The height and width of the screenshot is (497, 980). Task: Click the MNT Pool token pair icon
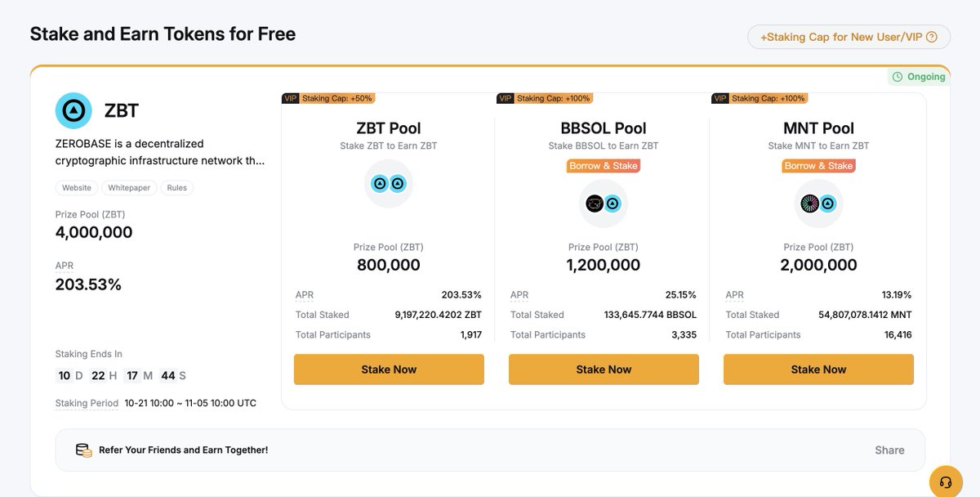pyautogui.click(x=818, y=204)
